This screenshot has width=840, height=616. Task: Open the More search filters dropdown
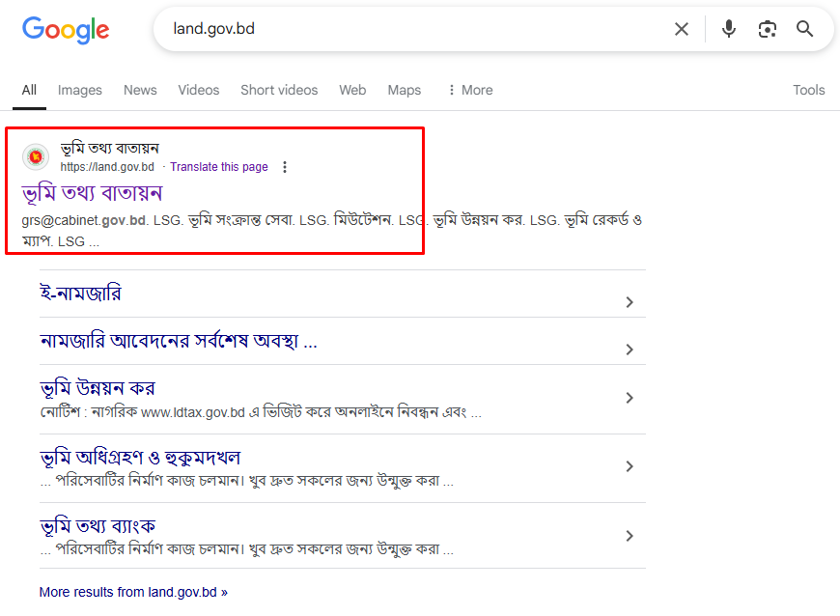(470, 90)
